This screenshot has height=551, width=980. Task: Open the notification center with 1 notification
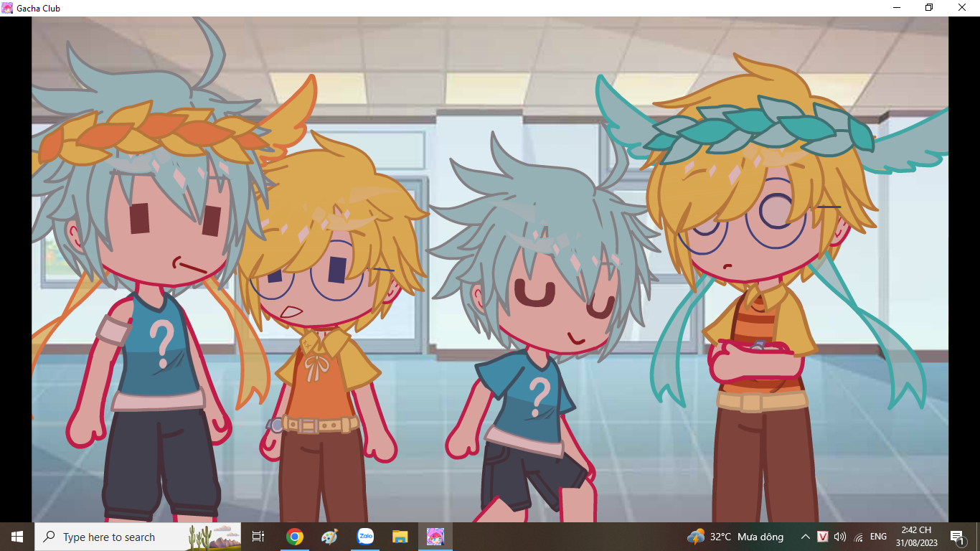(957, 537)
